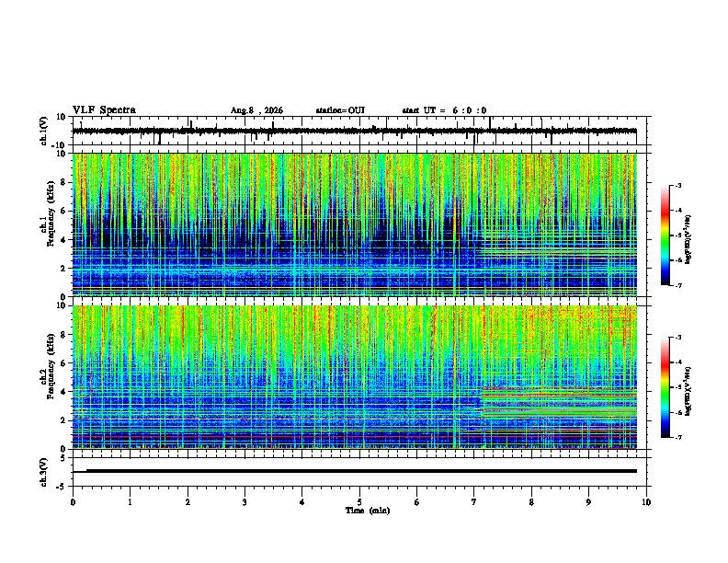Click the ch.1 waveform trace panel
The height and width of the screenshot is (563, 728).
(358, 131)
